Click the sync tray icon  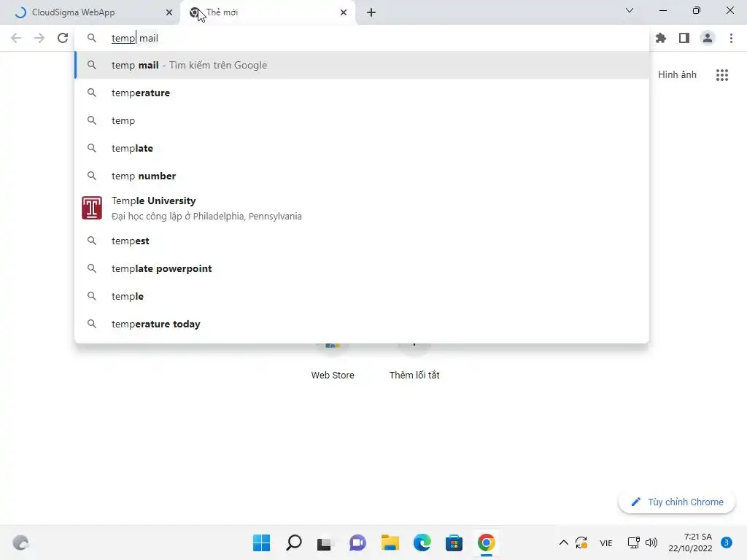pyautogui.click(x=581, y=542)
